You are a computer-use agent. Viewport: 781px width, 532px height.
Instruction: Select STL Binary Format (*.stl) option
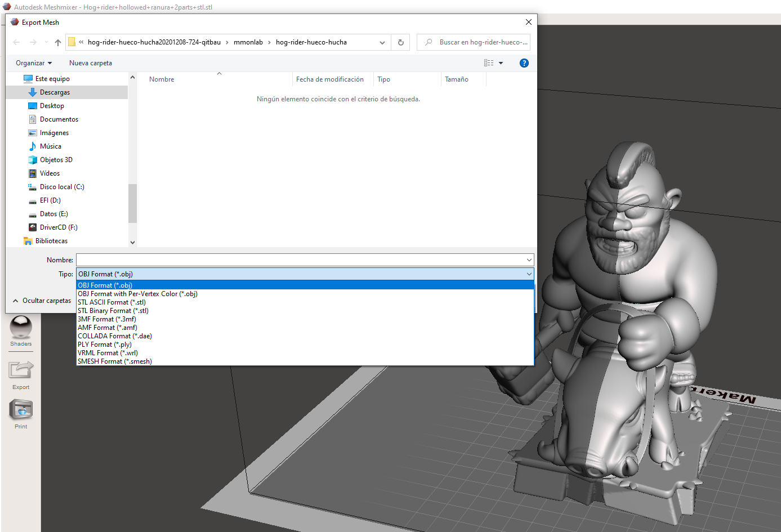tap(113, 311)
